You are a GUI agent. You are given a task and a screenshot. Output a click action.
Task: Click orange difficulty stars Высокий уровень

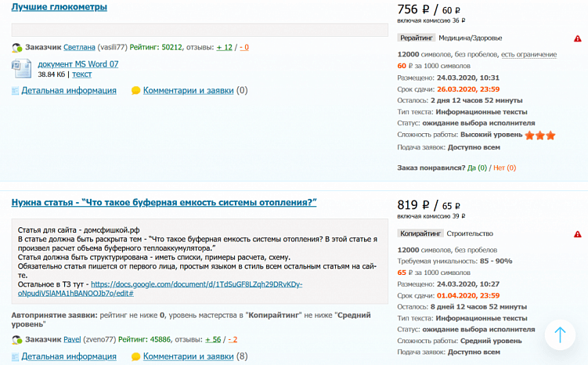tap(540, 136)
